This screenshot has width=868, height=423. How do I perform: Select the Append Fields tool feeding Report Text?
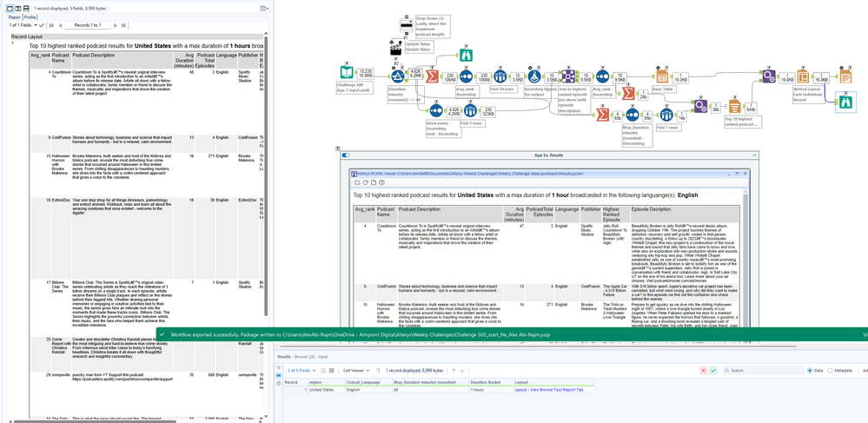701,106
